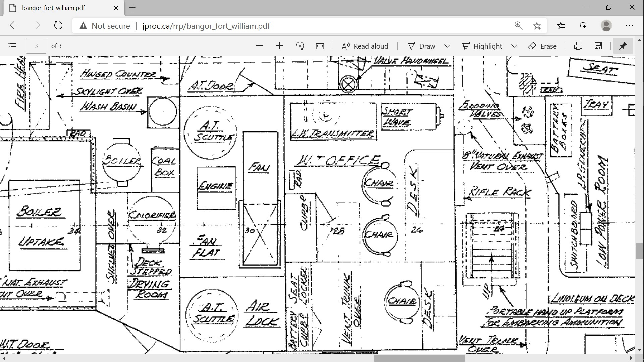
Task: Enable the Draw tool
Action: [421, 46]
